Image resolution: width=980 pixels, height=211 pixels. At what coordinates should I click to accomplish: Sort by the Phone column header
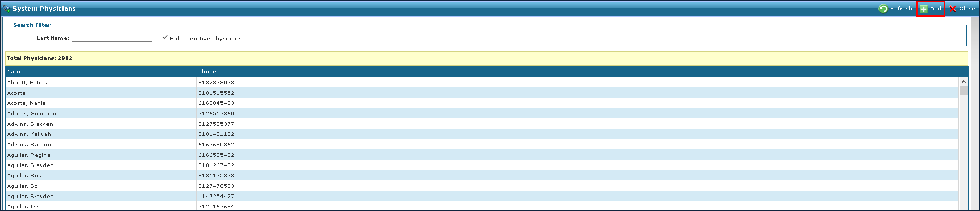[x=207, y=72]
